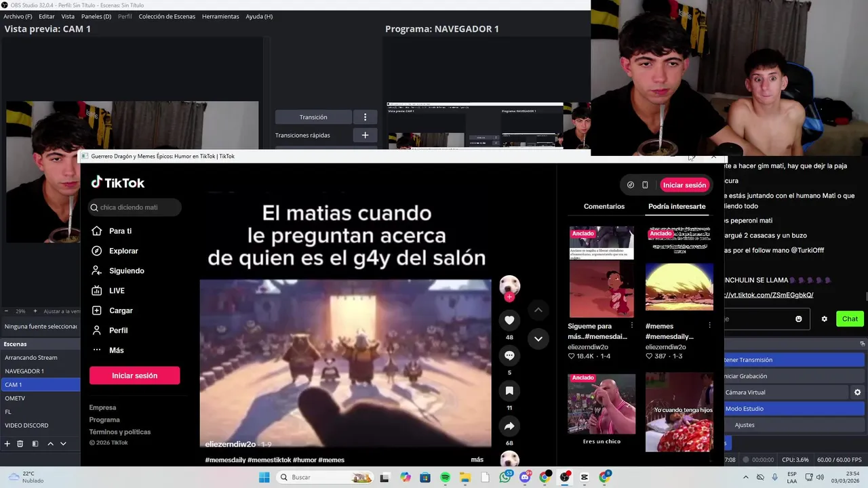Show hidden tray icons chevron
Image resolution: width=868 pixels, height=488 pixels.
pos(747,477)
